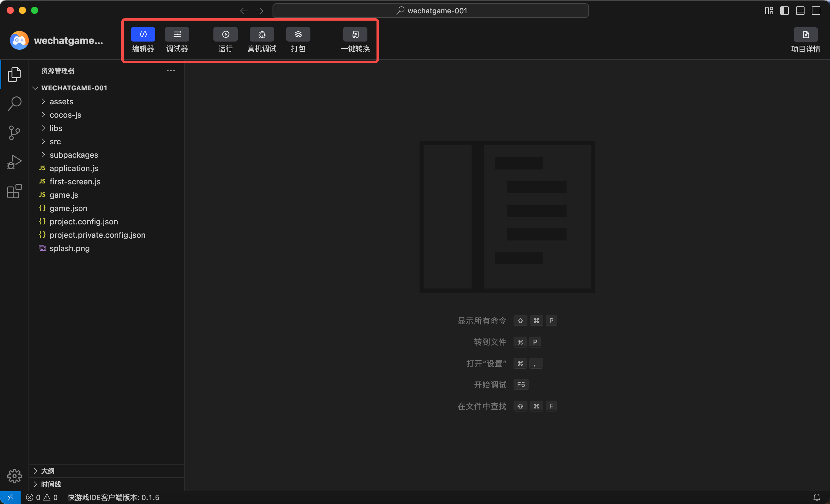Click the 运行 (Run) toolbar icon

(225, 34)
